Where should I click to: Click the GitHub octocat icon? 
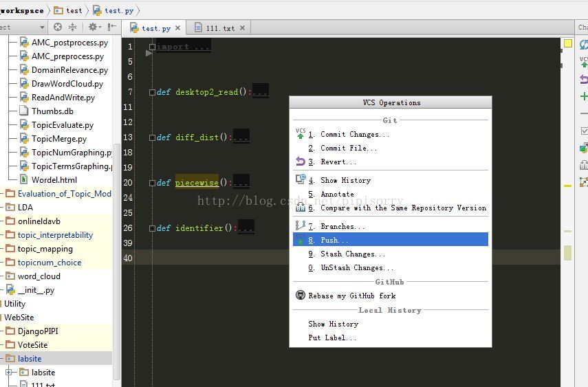(x=301, y=295)
